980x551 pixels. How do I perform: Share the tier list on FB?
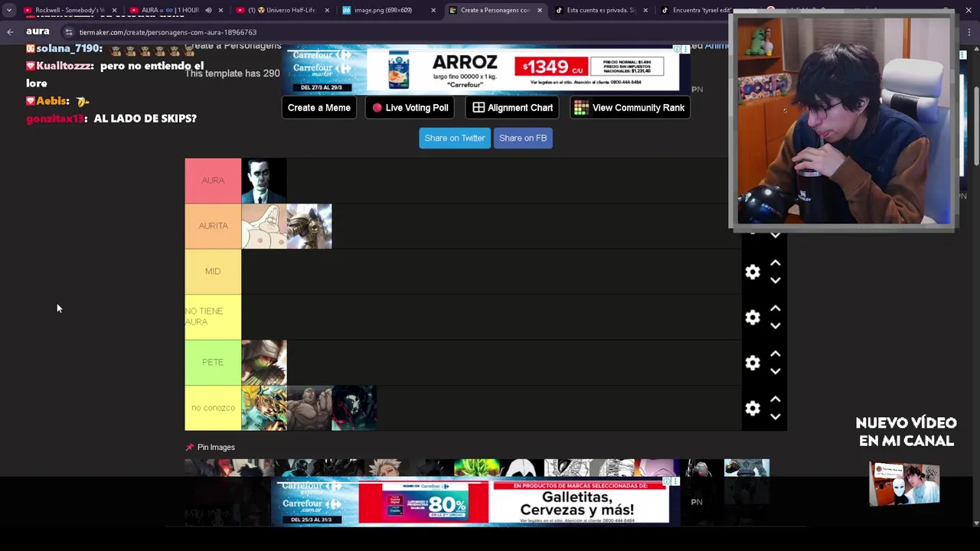[523, 138]
